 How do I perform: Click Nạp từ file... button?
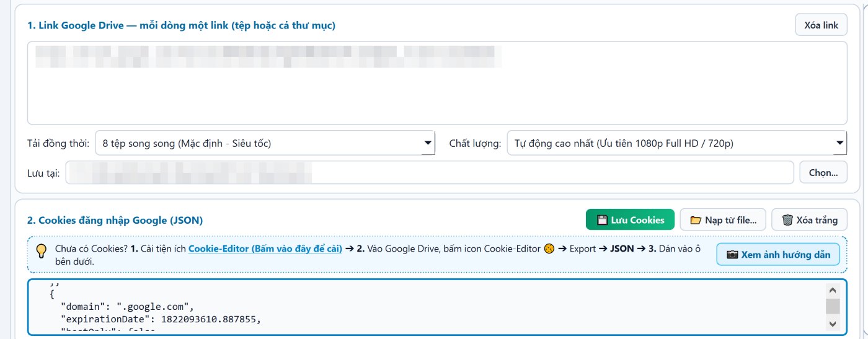tap(723, 220)
